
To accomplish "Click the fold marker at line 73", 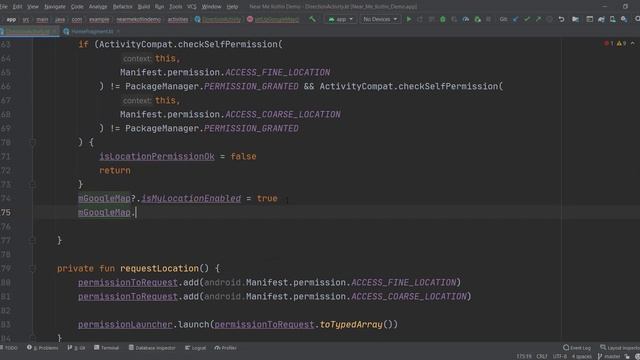I will click(x=33, y=184).
